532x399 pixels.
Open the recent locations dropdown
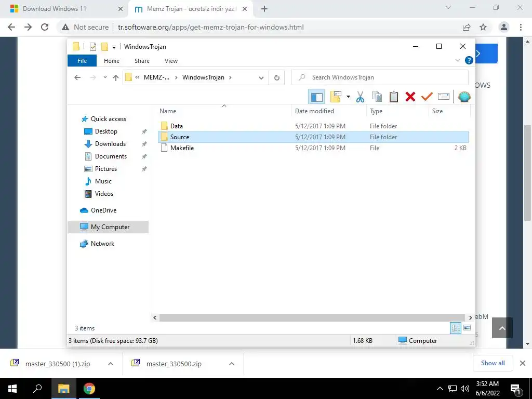coord(105,77)
